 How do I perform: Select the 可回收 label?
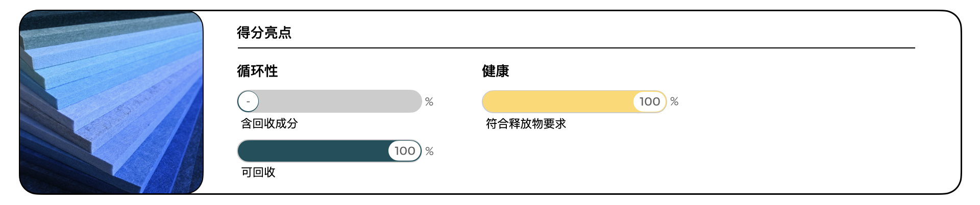click(x=258, y=172)
